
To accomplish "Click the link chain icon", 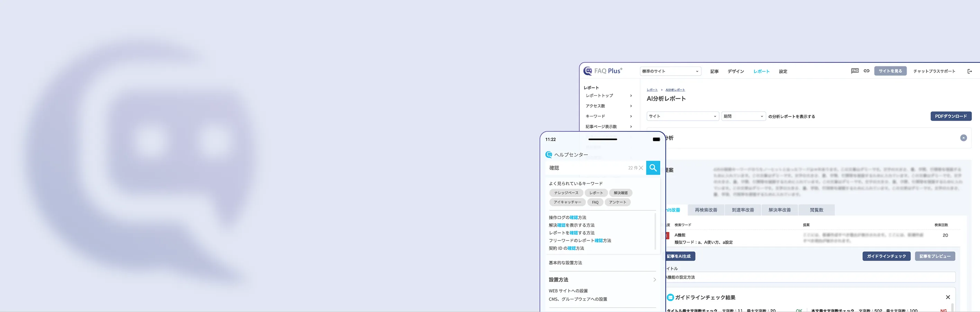I will [866, 71].
